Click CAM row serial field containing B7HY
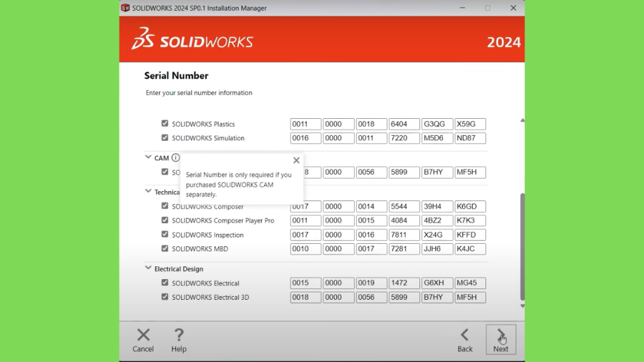This screenshot has width=644, height=362. pos(437,172)
